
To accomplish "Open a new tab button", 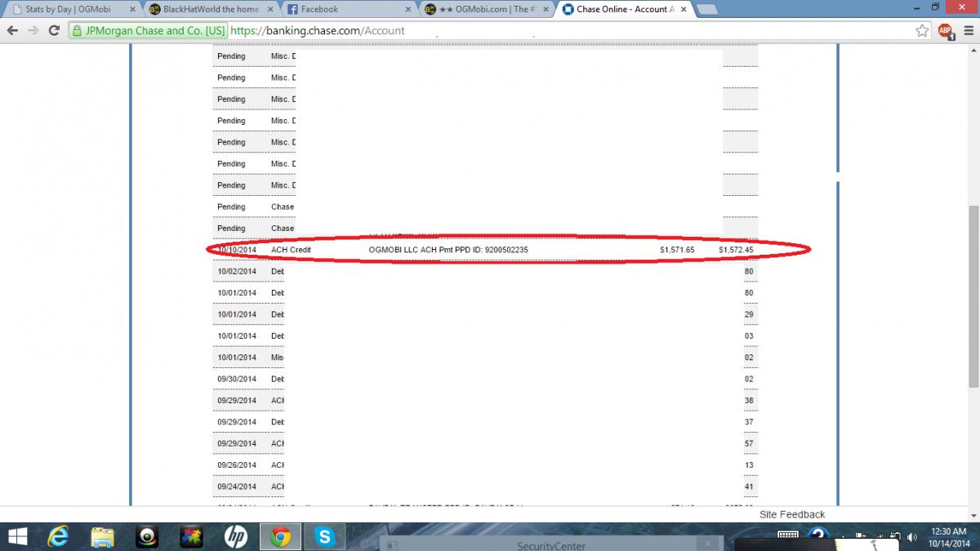I will [x=708, y=10].
